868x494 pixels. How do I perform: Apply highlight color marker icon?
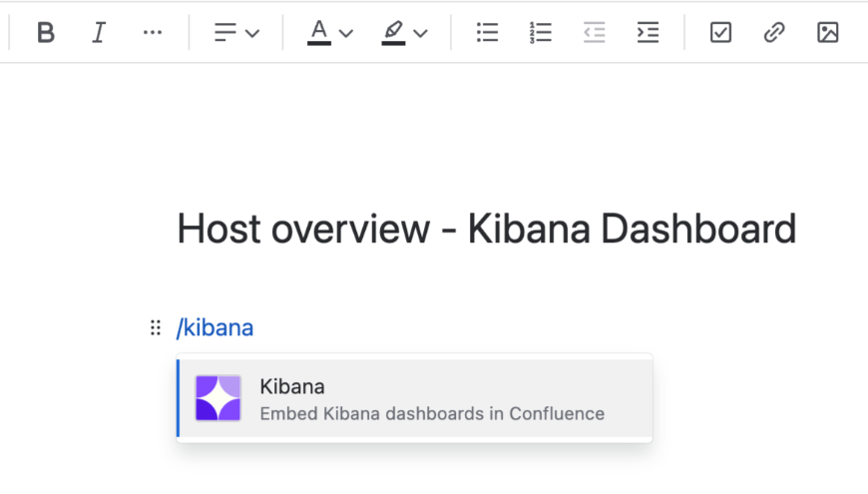(x=393, y=33)
